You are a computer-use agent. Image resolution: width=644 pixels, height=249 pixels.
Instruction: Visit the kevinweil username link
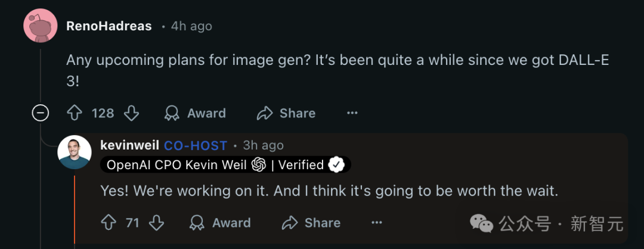point(129,145)
